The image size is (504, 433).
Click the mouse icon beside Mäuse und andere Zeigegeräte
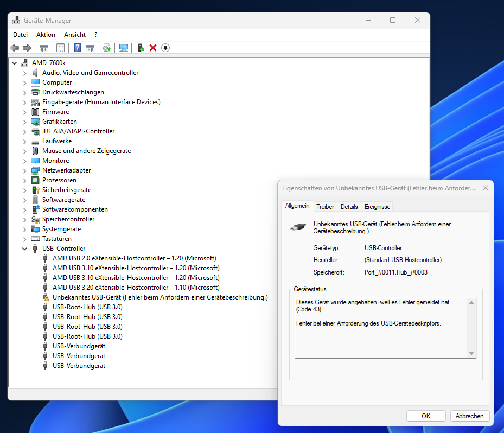[x=35, y=151]
